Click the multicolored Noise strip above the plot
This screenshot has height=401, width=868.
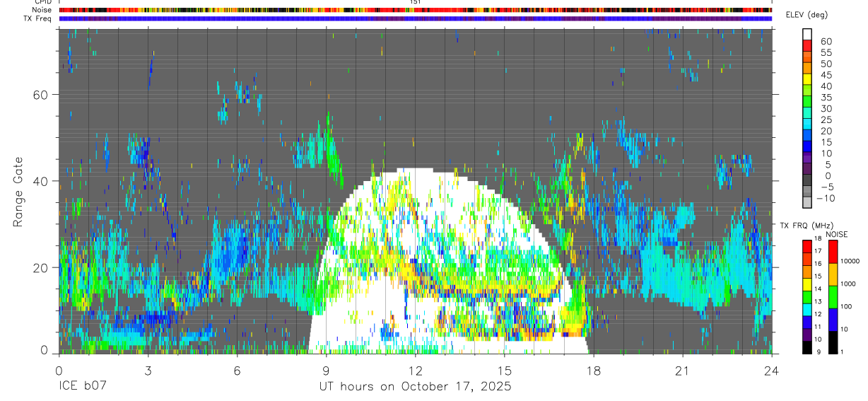coord(415,10)
